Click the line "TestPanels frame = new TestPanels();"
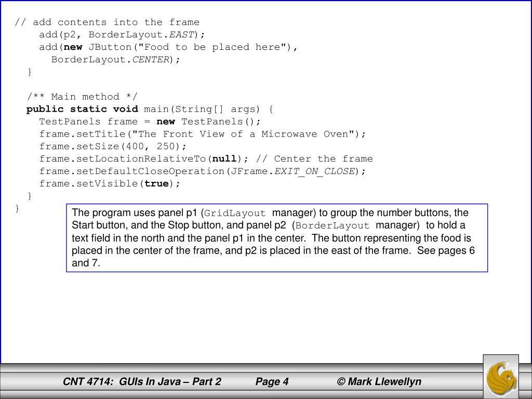 click(150, 122)
